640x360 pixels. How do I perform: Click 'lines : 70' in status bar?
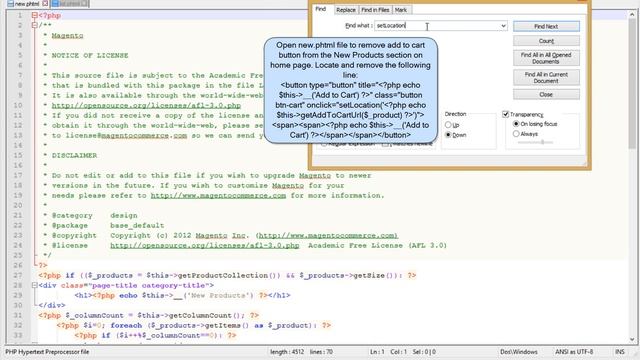pos(322,352)
